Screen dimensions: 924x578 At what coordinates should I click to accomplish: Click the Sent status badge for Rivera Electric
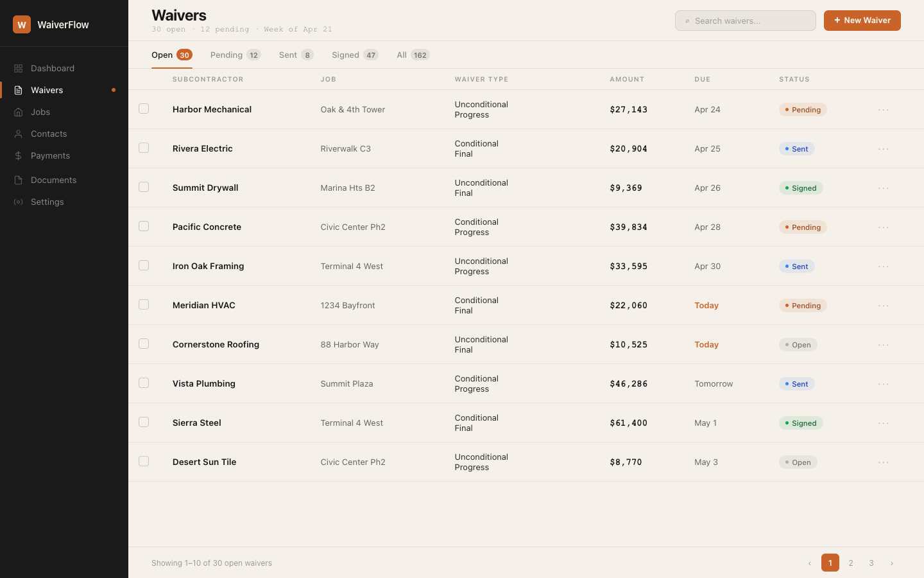coord(797,149)
